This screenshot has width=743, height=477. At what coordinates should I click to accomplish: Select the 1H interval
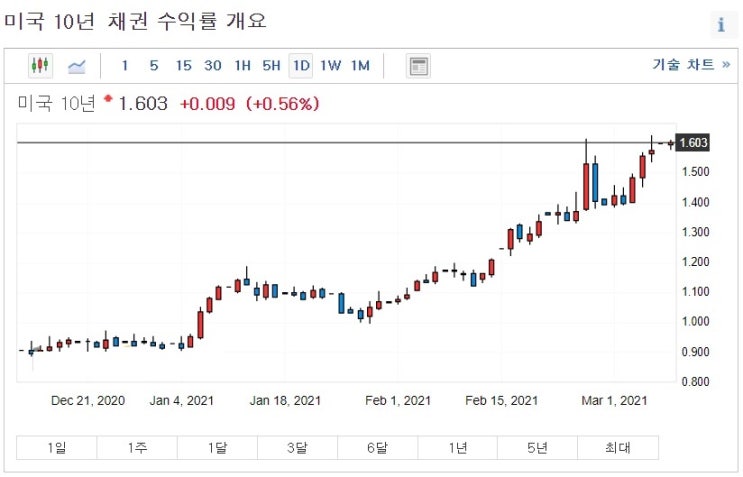click(x=242, y=65)
